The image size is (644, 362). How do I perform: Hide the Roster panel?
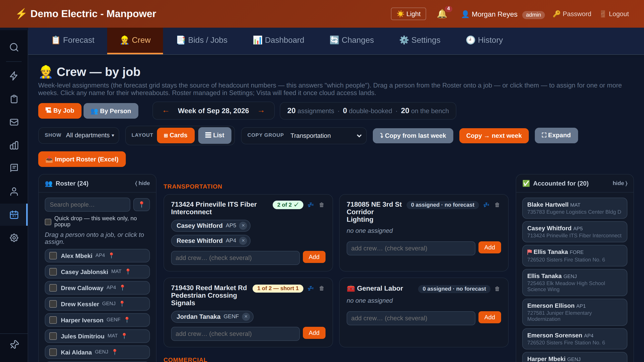142,183
